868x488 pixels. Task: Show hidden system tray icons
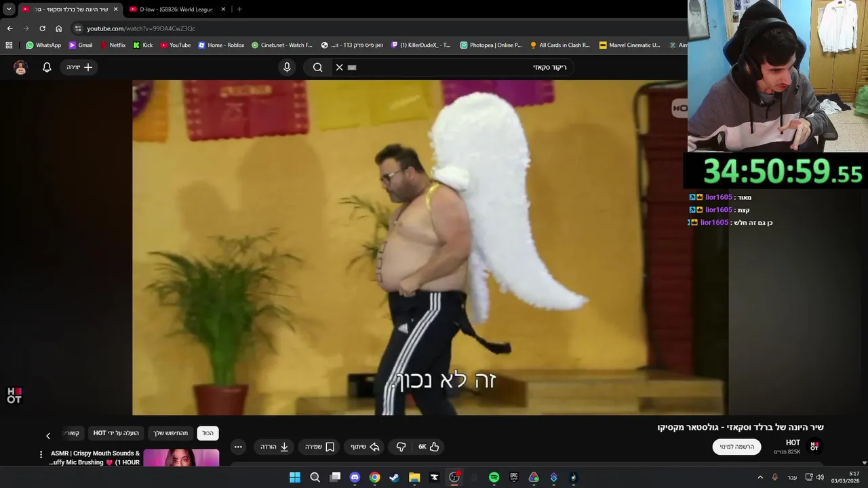point(759,478)
